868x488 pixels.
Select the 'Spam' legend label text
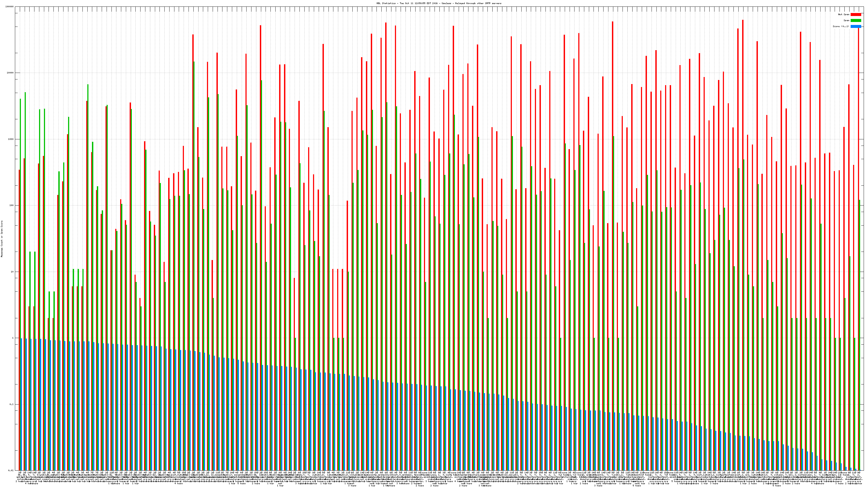point(846,21)
